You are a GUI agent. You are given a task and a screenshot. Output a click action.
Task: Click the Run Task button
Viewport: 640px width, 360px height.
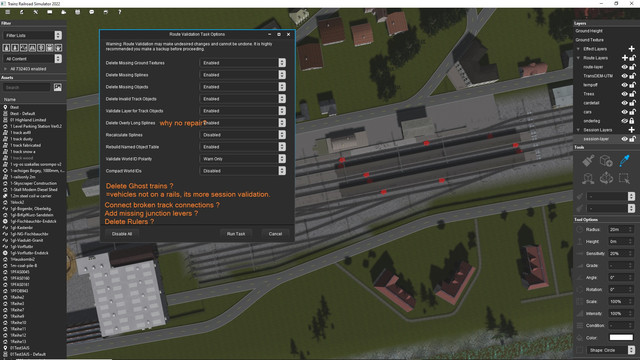click(x=236, y=234)
